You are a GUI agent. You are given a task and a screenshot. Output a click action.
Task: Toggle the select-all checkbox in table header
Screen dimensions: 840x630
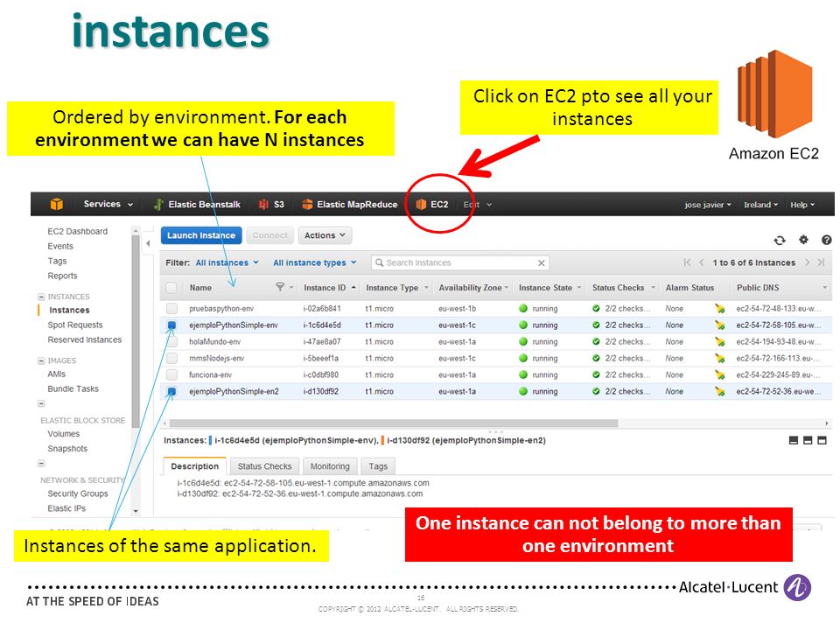tap(171, 288)
